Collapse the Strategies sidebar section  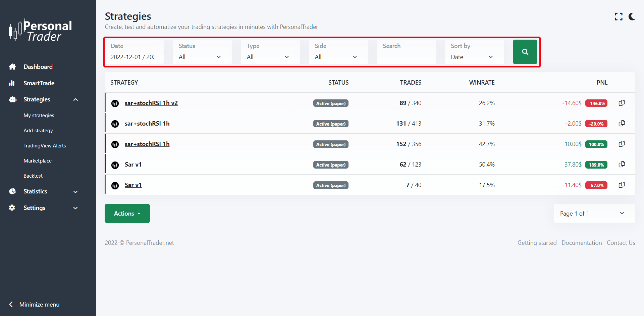75,100
